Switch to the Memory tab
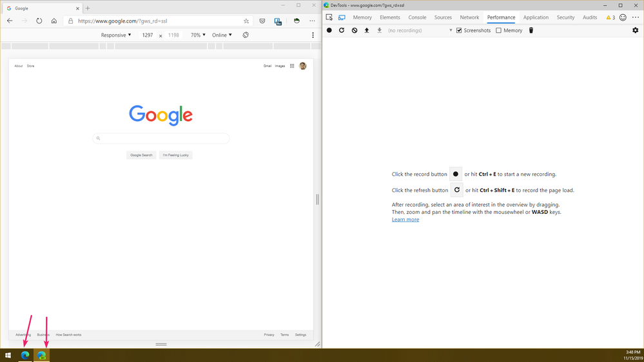Screen dimensions: 644x362 (x=362, y=17)
